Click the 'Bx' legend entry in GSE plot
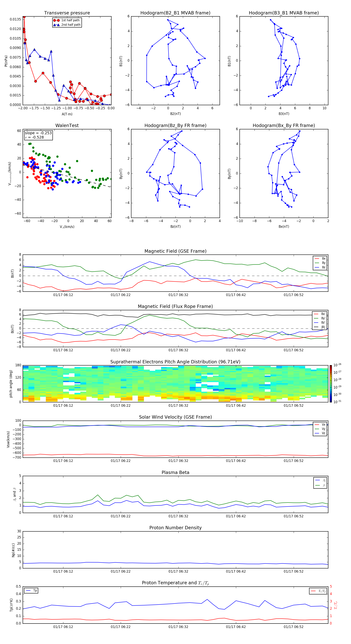The width and height of the screenshot is (351, 644). (x=320, y=259)
